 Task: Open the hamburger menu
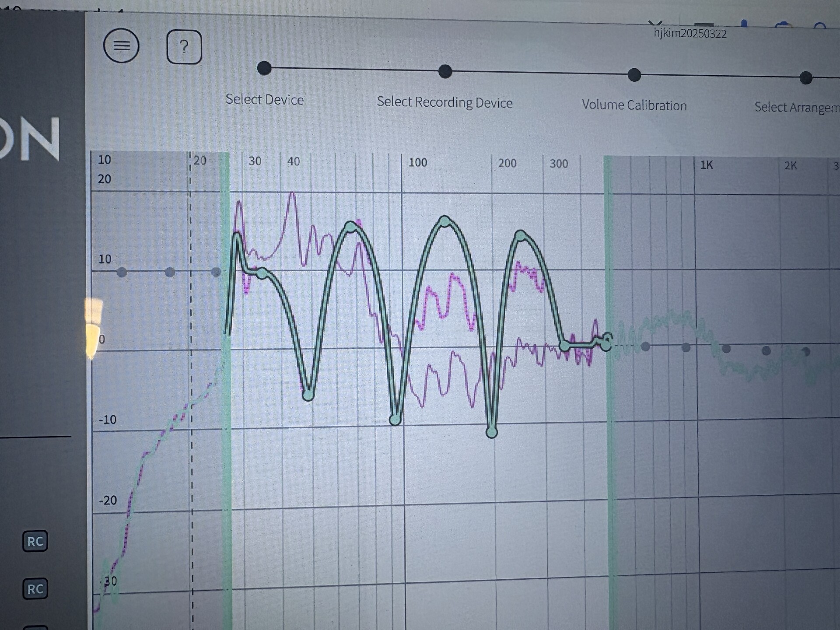[x=121, y=45]
